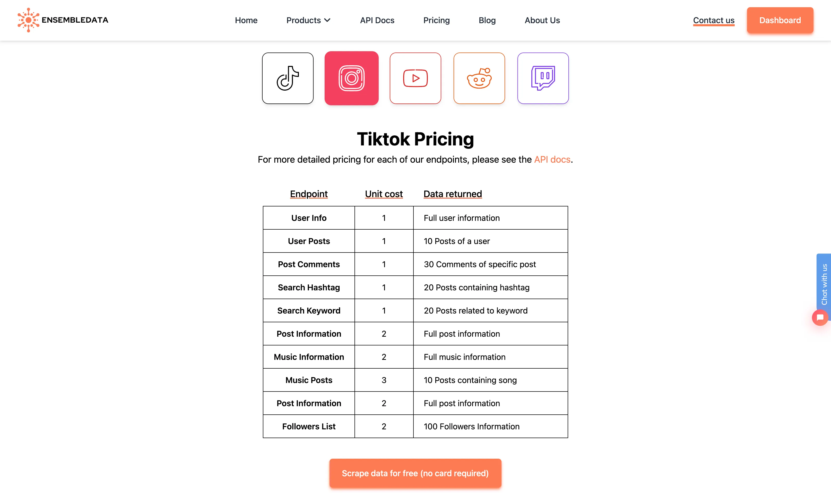Click the YouTube platform icon

click(415, 78)
